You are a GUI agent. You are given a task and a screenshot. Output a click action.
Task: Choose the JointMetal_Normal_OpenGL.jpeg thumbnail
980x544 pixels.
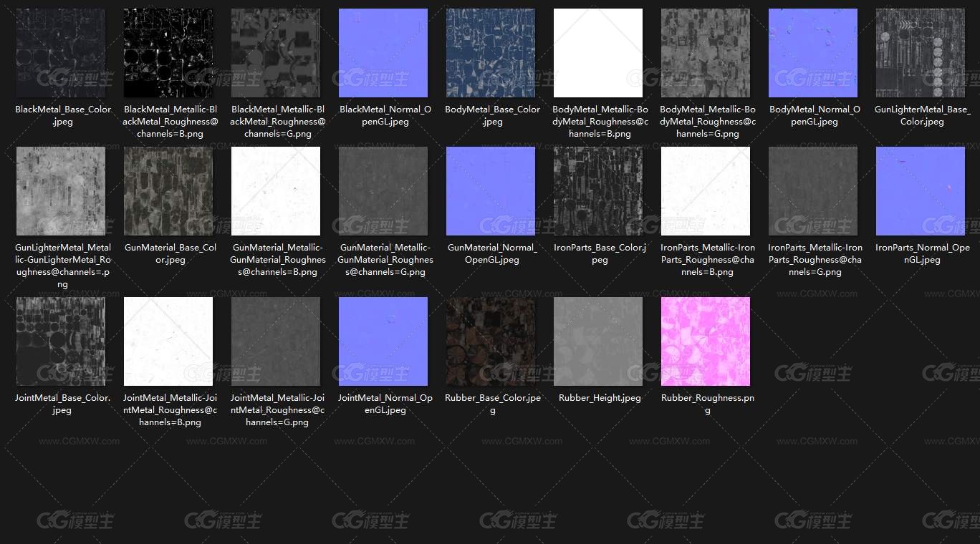pos(383,341)
